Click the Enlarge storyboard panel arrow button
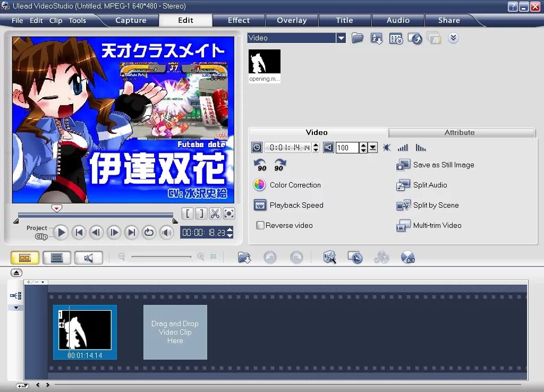This screenshot has width=544, height=392. point(16,273)
